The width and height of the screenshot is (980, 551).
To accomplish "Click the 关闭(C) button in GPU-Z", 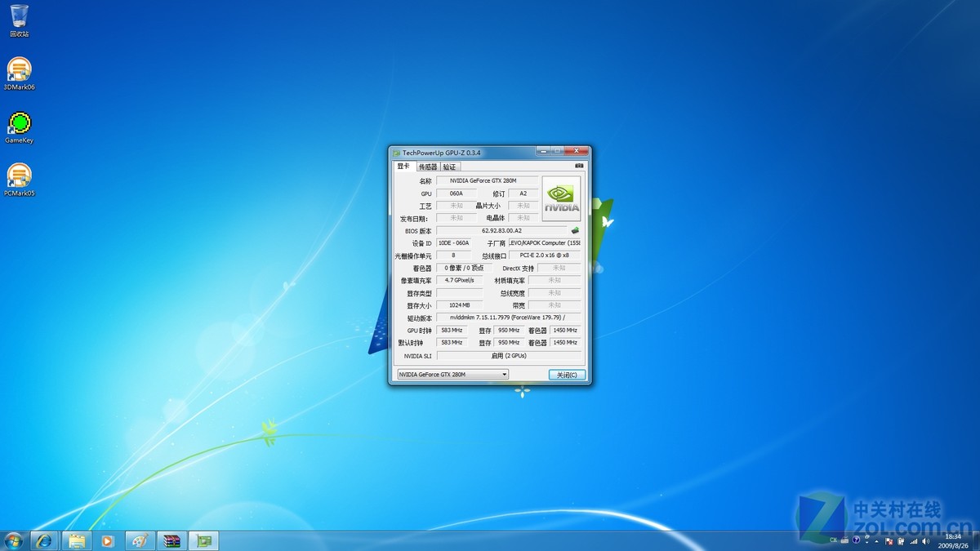I will coord(565,373).
